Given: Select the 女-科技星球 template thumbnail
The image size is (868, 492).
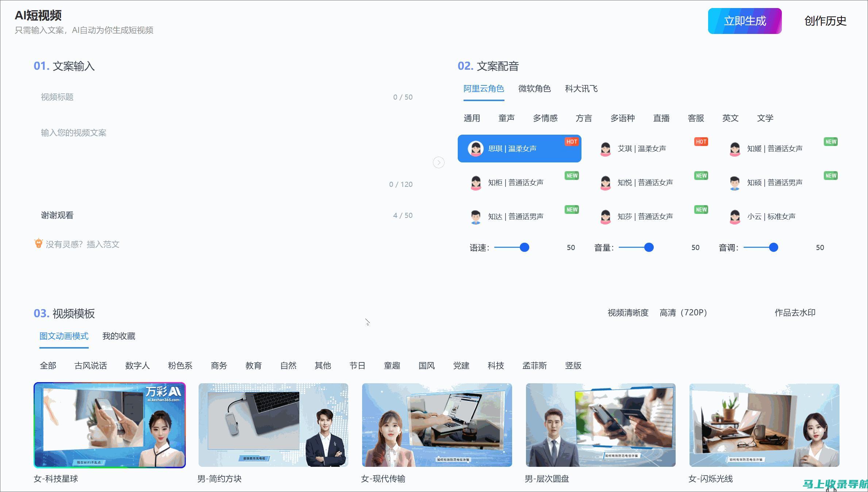Looking at the screenshot, I should tap(110, 425).
